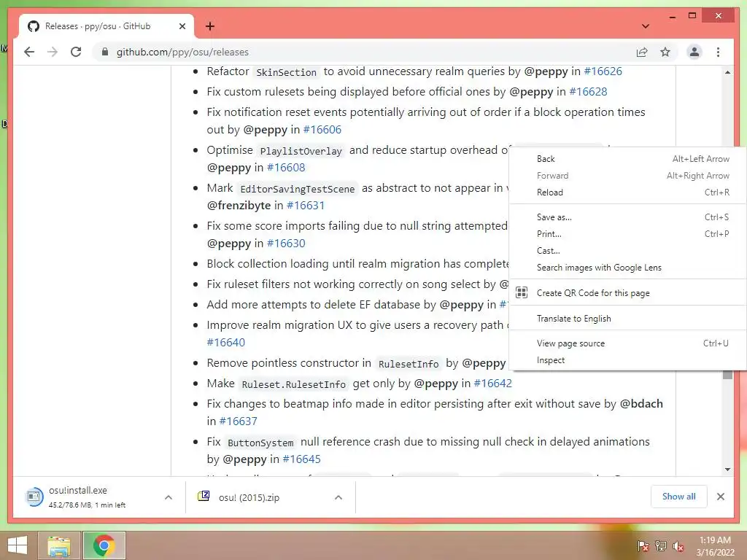Screen dimensions: 747x560
Task: Click the network tray icon
Action: click(661, 545)
